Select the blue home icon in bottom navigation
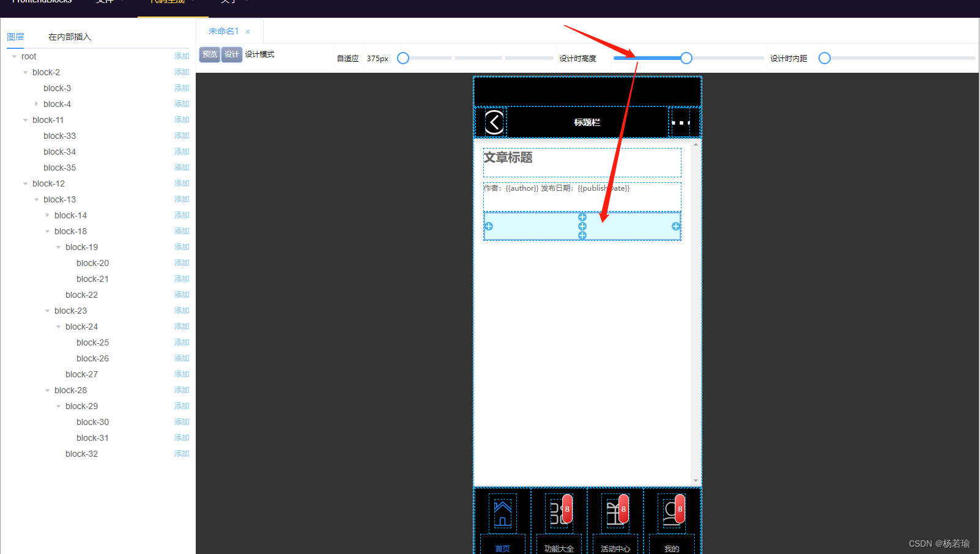This screenshot has height=554, width=980. pyautogui.click(x=502, y=514)
